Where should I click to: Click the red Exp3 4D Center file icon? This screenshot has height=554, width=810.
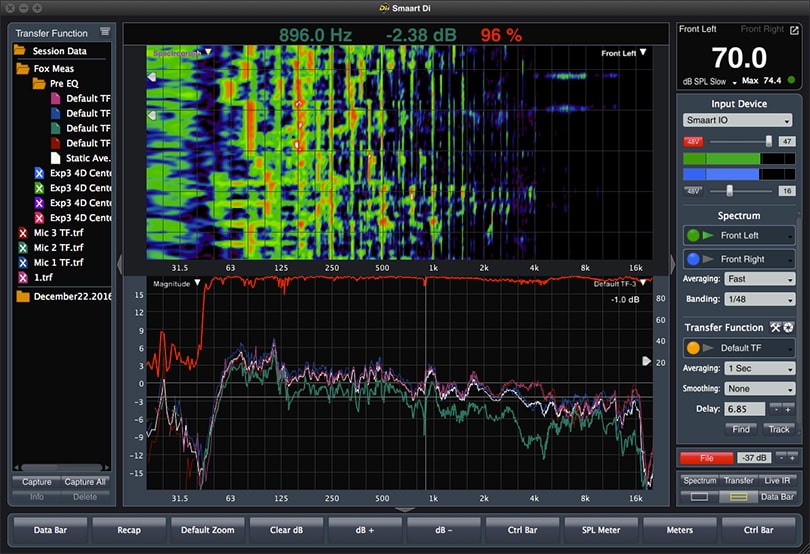click(x=39, y=218)
